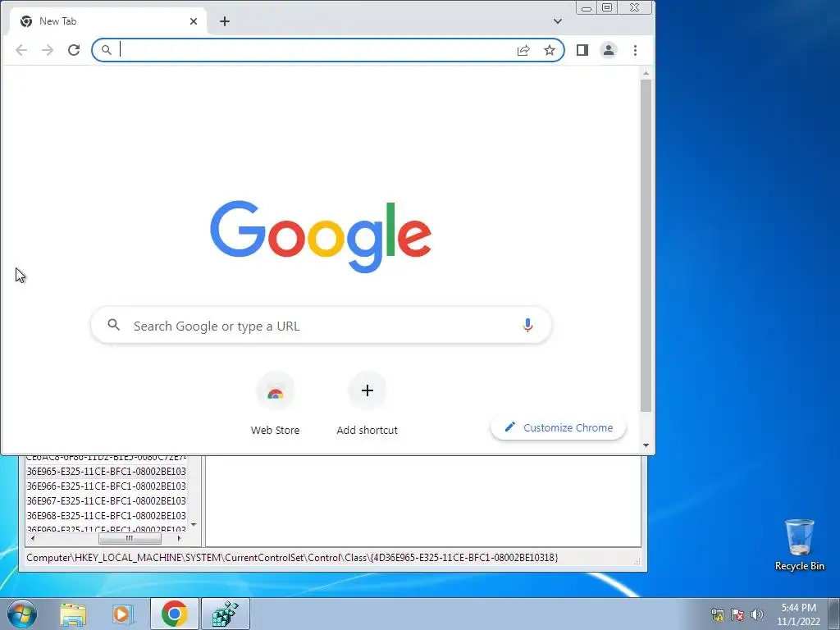Open the Chrome profile avatar
The width and height of the screenshot is (840, 630).
point(609,50)
